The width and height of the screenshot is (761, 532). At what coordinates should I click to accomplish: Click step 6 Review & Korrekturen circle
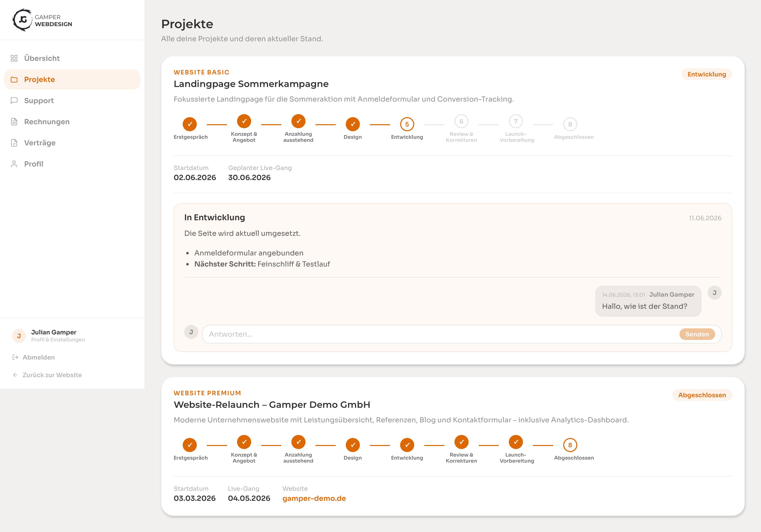pos(461,121)
